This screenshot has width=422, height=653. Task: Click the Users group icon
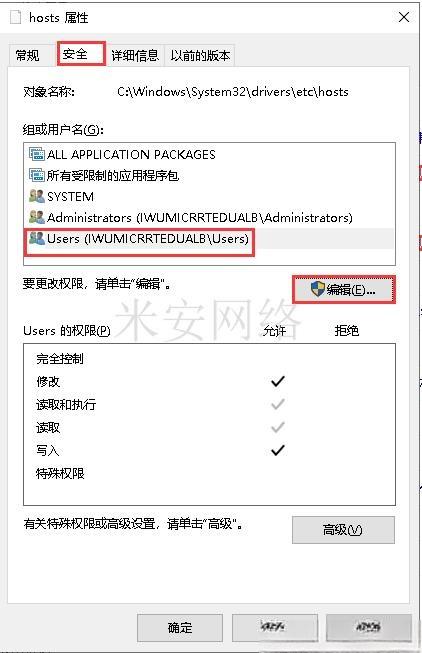pos(37,238)
